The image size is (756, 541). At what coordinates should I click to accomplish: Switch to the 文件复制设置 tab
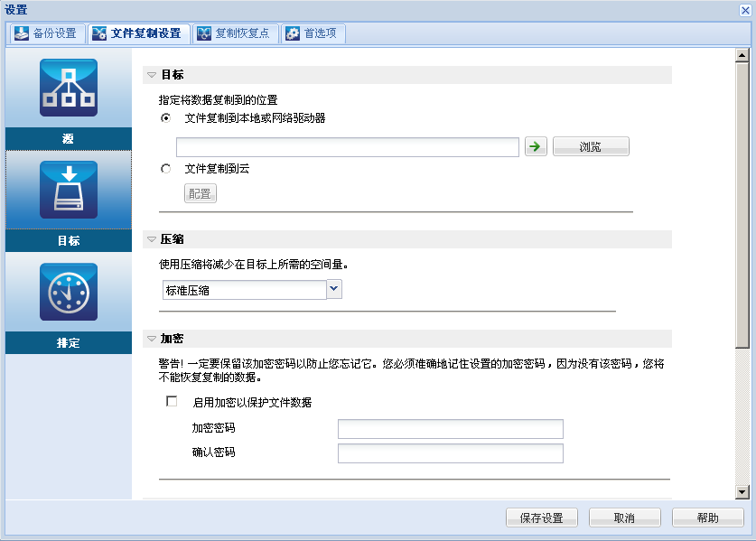coord(138,33)
